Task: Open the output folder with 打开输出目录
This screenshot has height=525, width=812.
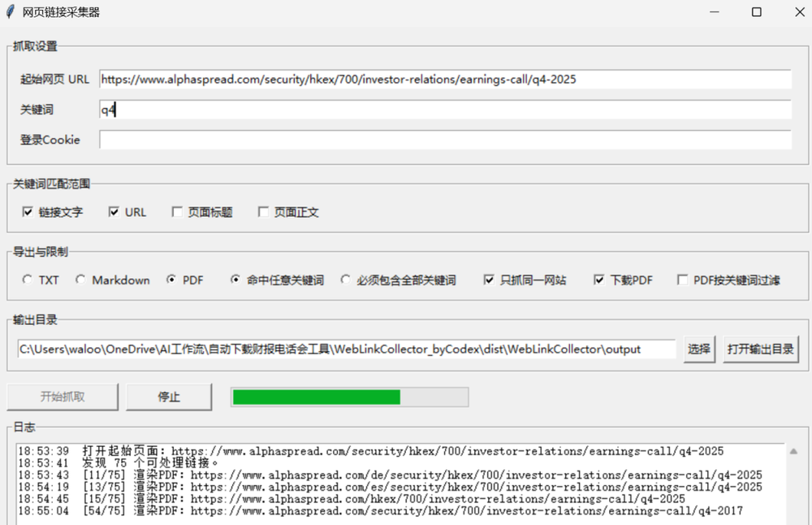Action: 760,349
